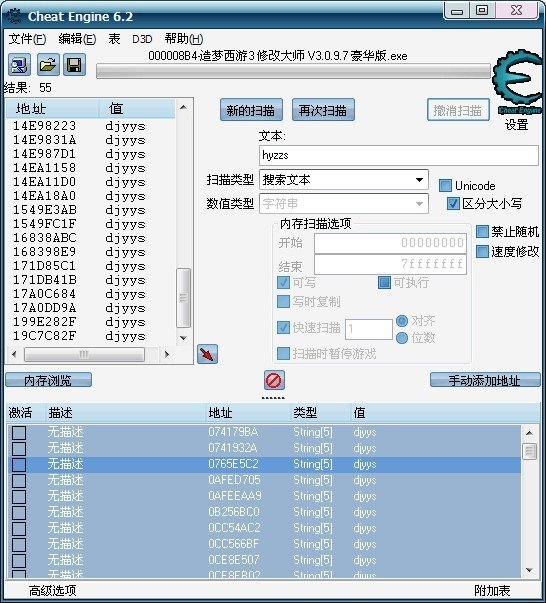Click the 结束 address input field
This screenshot has height=603, width=546.
pyautogui.click(x=390, y=264)
